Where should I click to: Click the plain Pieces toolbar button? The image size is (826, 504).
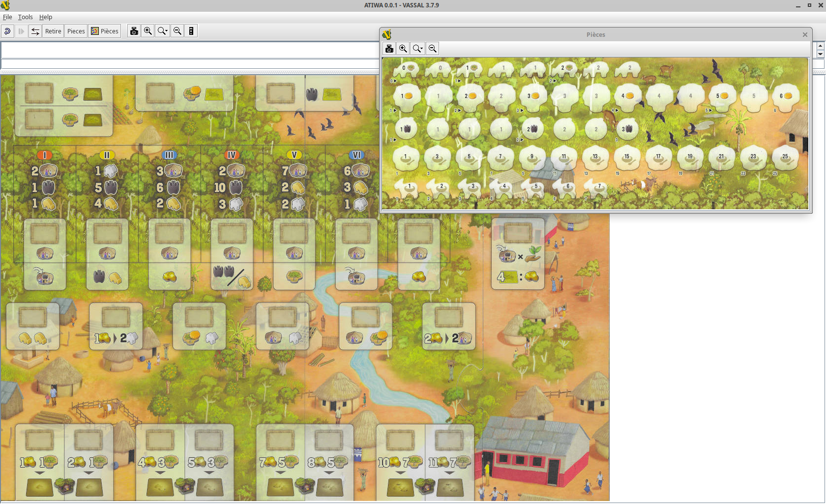[x=76, y=31]
